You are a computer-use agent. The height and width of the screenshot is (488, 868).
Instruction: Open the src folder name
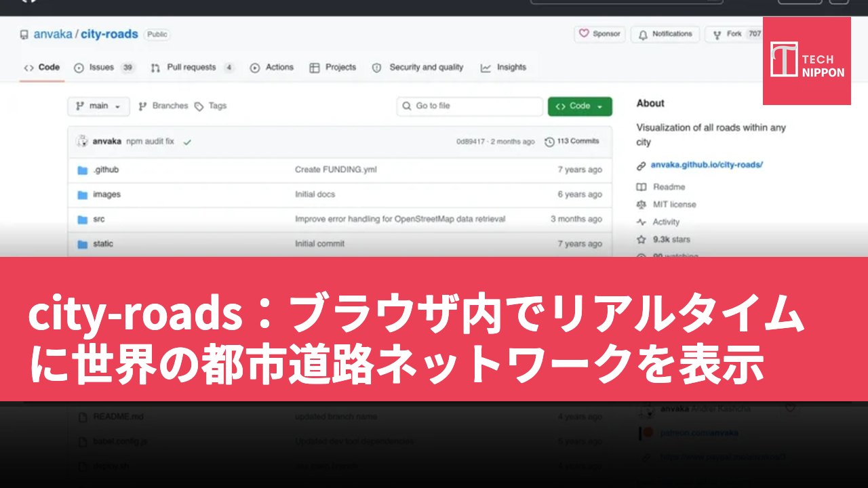click(99, 220)
